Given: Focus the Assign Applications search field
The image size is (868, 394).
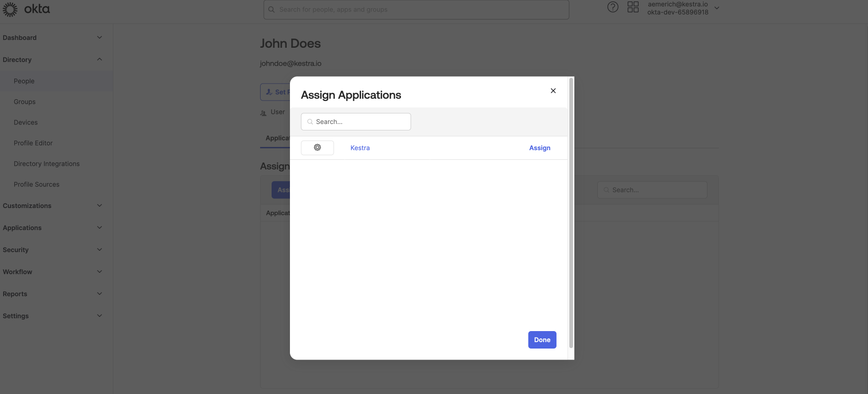Looking at the screenshot, I should click(x=361, y=122).
